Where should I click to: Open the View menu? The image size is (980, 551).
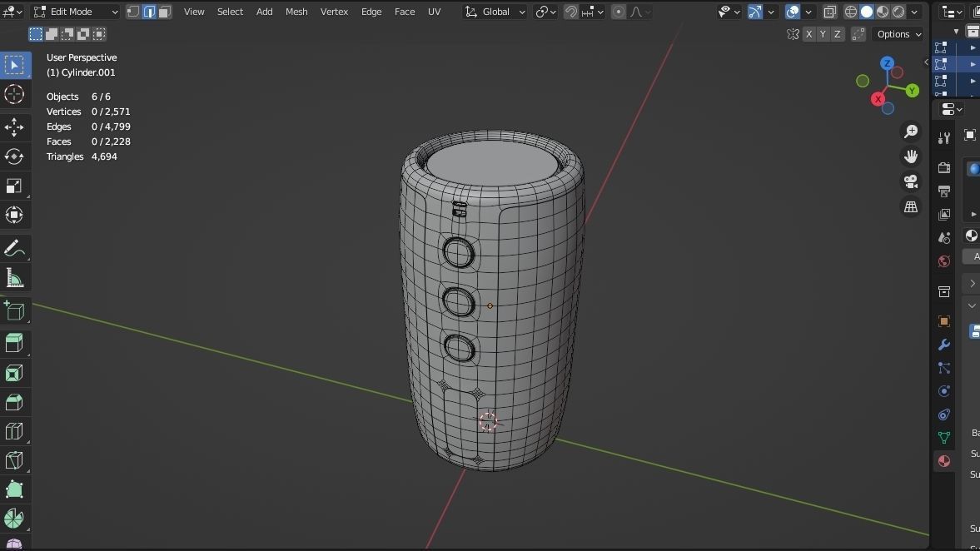[x=194, y=12]
